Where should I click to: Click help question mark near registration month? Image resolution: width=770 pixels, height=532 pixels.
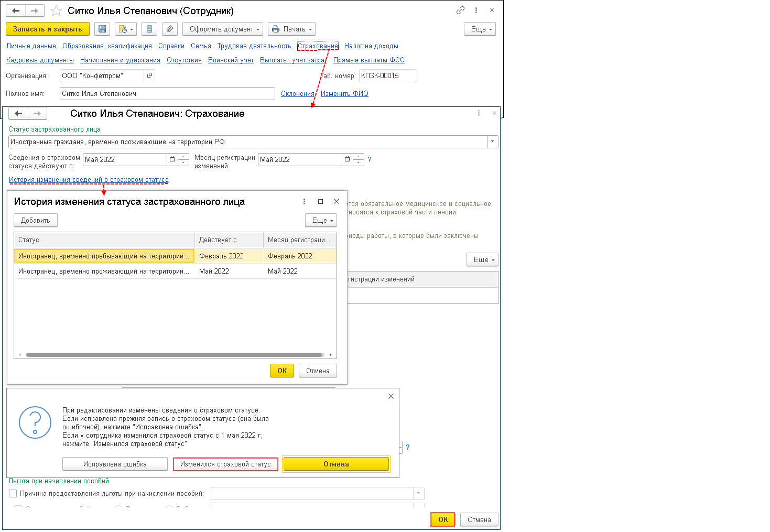[369, 159]
